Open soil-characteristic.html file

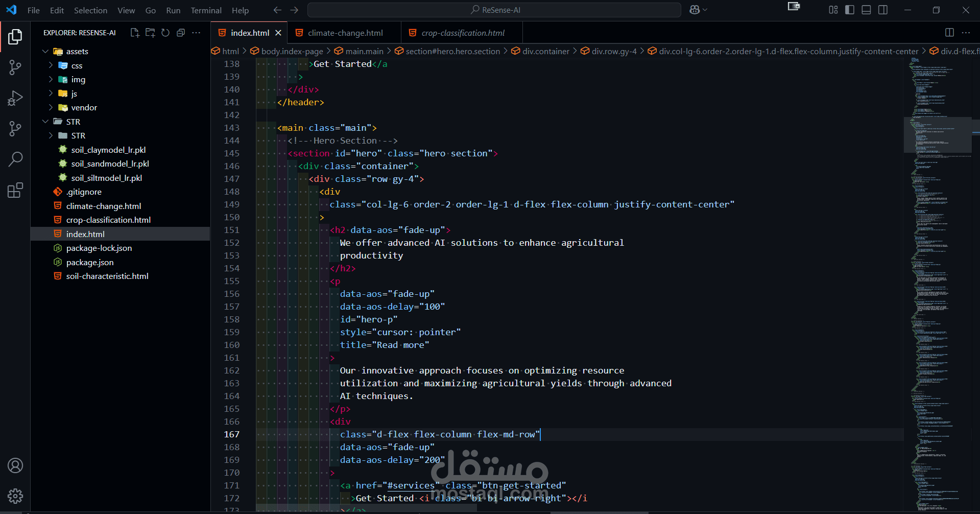[x=107, y=276]
